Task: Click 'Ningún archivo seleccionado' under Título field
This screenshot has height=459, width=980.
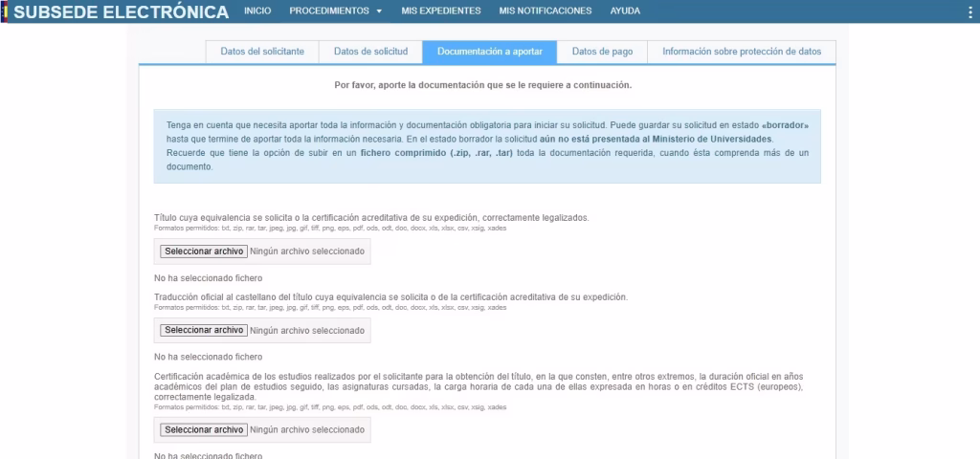Action: pyautogui.click(x=307, y=251)
